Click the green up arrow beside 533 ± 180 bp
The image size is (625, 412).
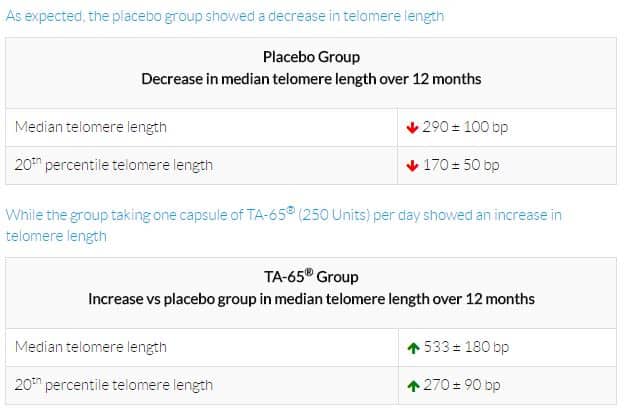point(411,347)
